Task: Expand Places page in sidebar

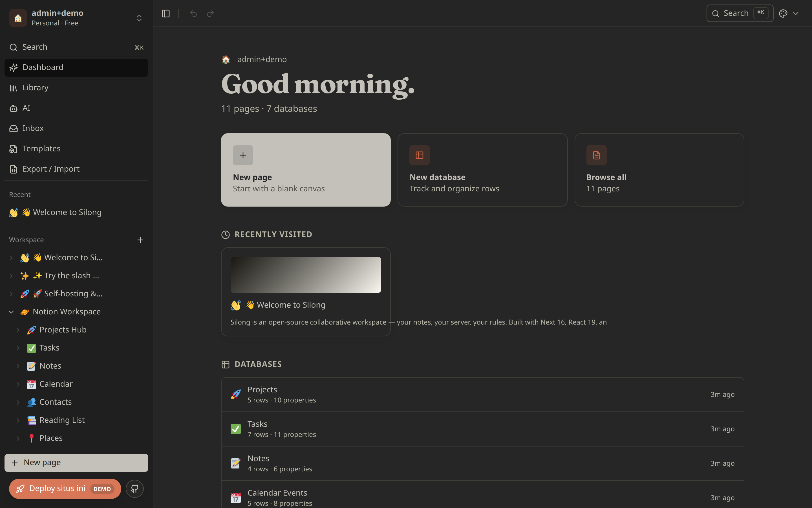Action: (x=18, y=439)
